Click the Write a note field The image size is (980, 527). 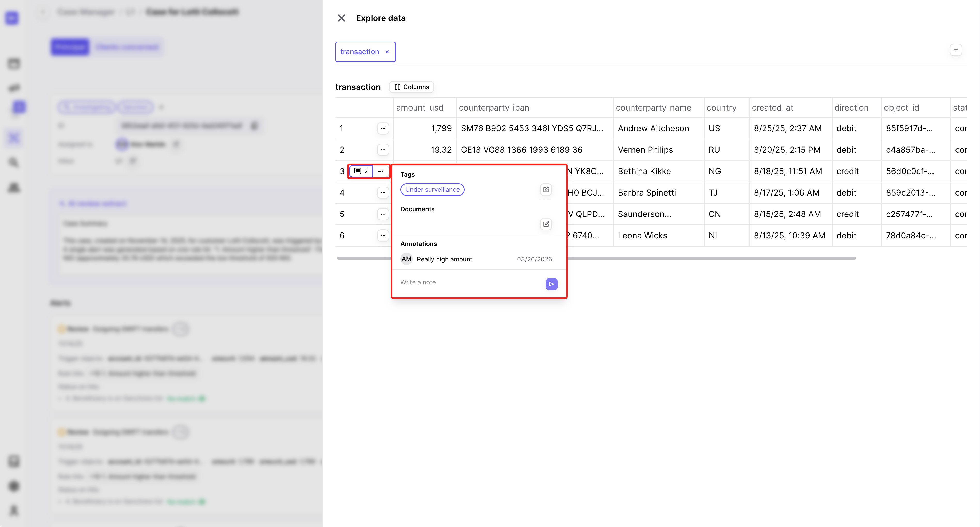(x=470, y=283)
